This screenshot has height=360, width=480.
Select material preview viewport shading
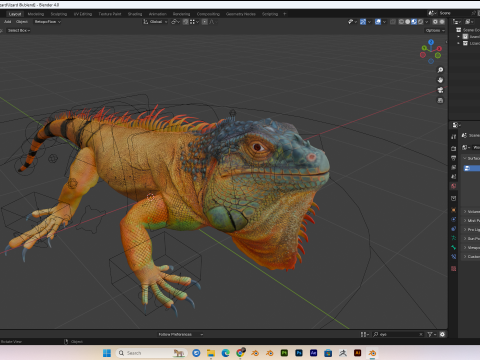tap(414, 22)
